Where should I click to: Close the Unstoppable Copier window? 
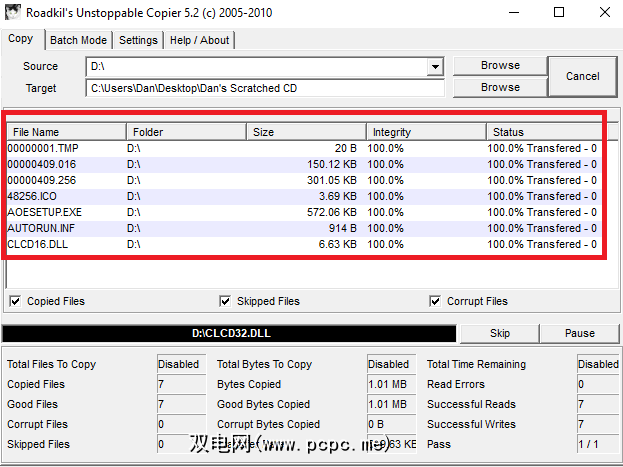click(605, 12)
